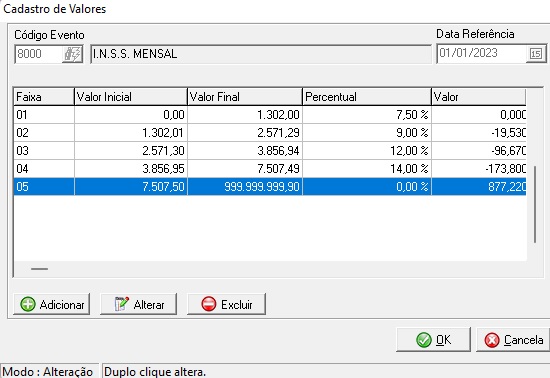Select row 03 with 12,00 % rate
This screenshot has height=378, width=550.
270,151
